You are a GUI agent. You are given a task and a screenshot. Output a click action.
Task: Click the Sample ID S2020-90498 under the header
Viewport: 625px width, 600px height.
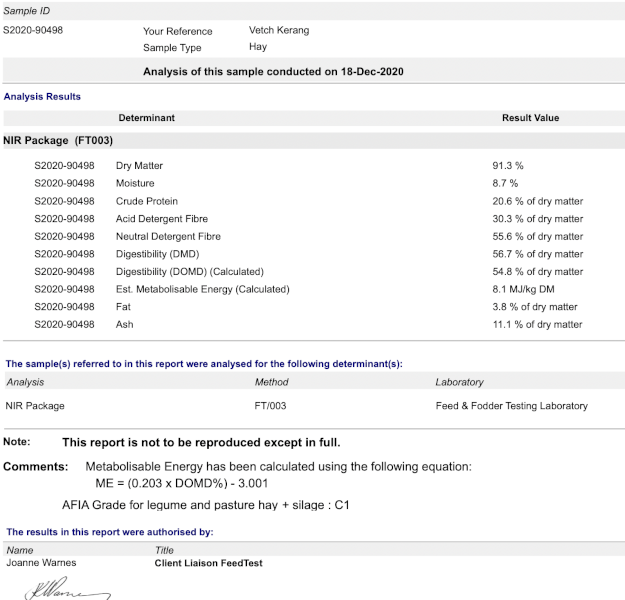coord(33,30)
